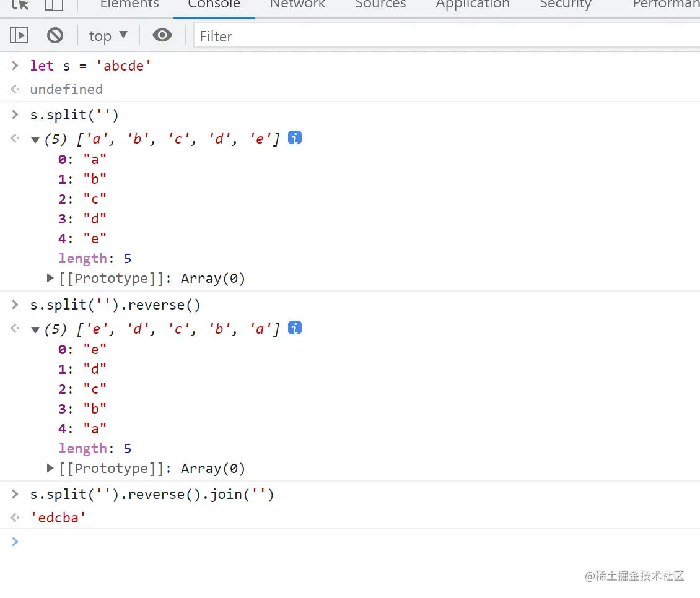Viewport: 700px width, 598px height.
Task: Click the info icon next to ['e','d','c','b','a']
Action: coord(295,328)
